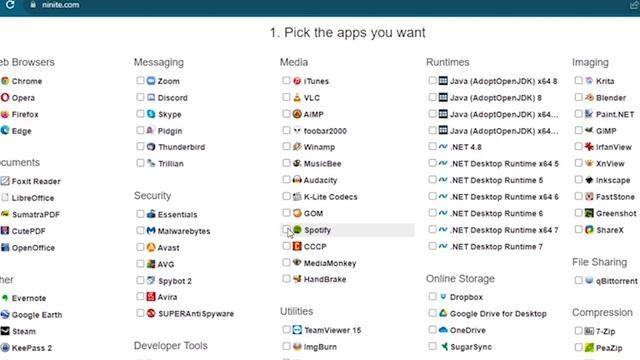640x360 pixels.
Task: Click the ImgBurn label
Action: point(320,347)
